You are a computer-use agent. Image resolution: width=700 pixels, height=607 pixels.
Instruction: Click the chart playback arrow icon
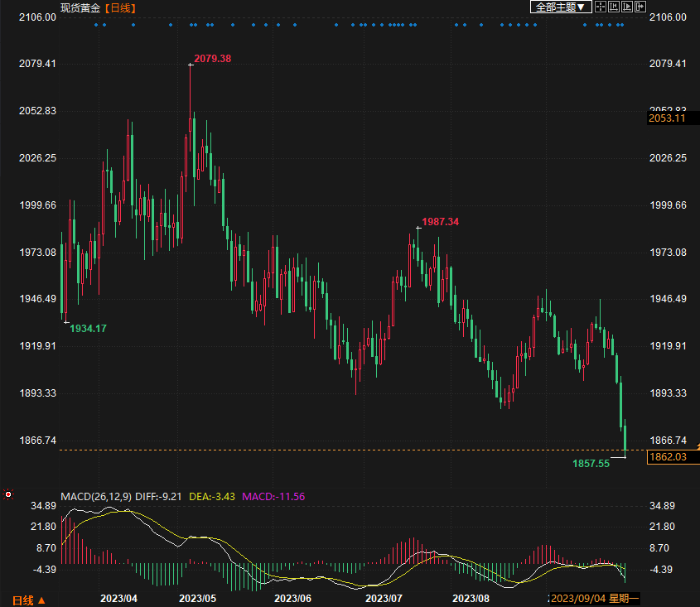click(626, 7)
